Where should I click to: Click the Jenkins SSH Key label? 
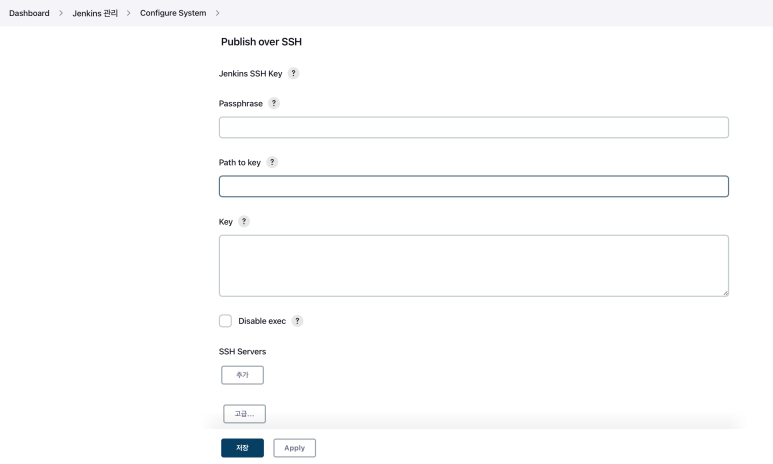pos(250,73)
